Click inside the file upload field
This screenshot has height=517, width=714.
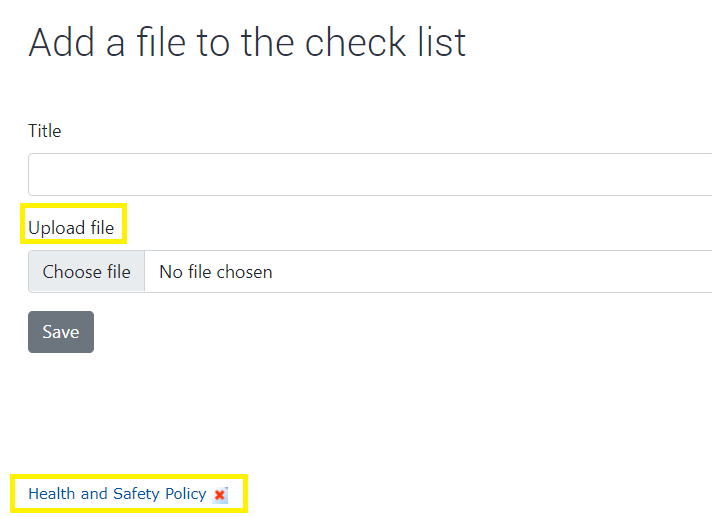click(371, 271)
